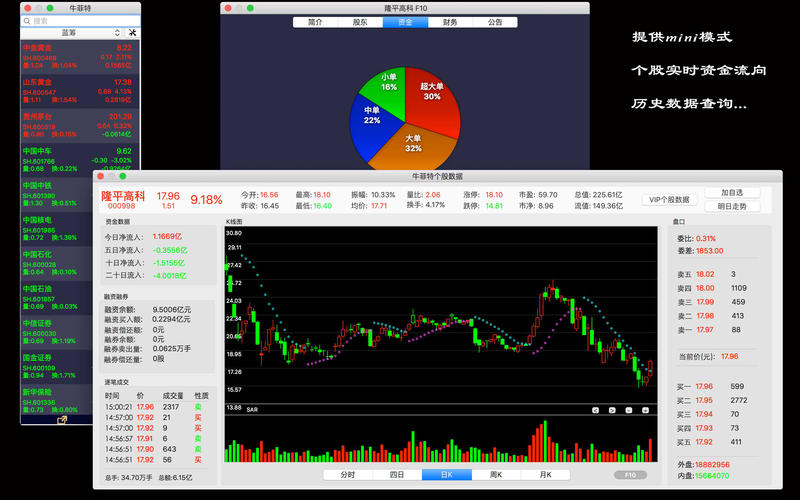Click the pop-out window icon at list bottom
This screenshot has width=800, height=500.
(x=63, y=420)
